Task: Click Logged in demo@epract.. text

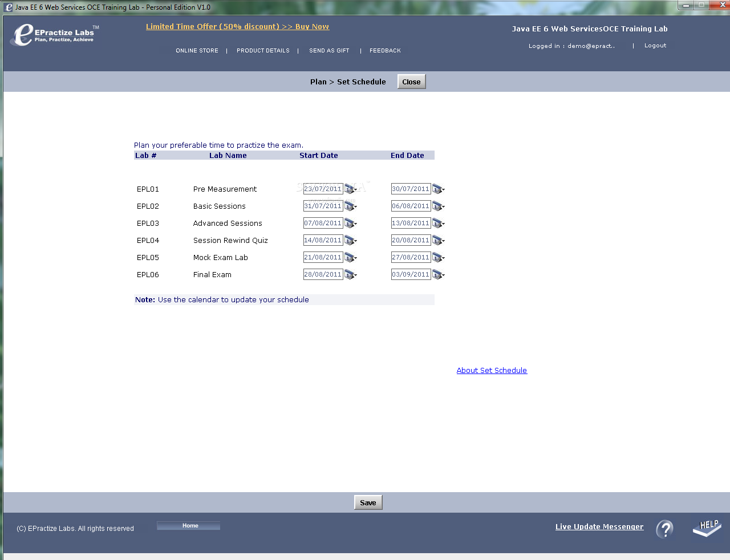Action: pos(571,46)
